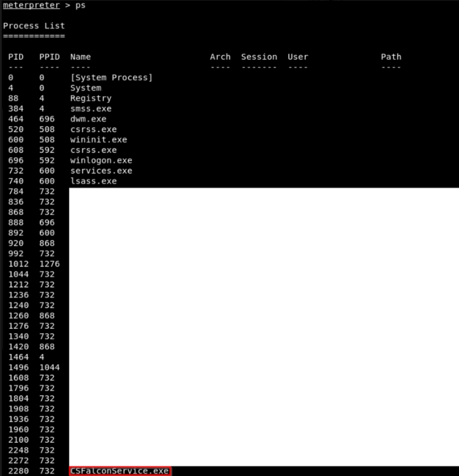The height and width of the screenshot is (476, 459).
Task: Click the dwm.exe process name
Action: tap(88, 119)
